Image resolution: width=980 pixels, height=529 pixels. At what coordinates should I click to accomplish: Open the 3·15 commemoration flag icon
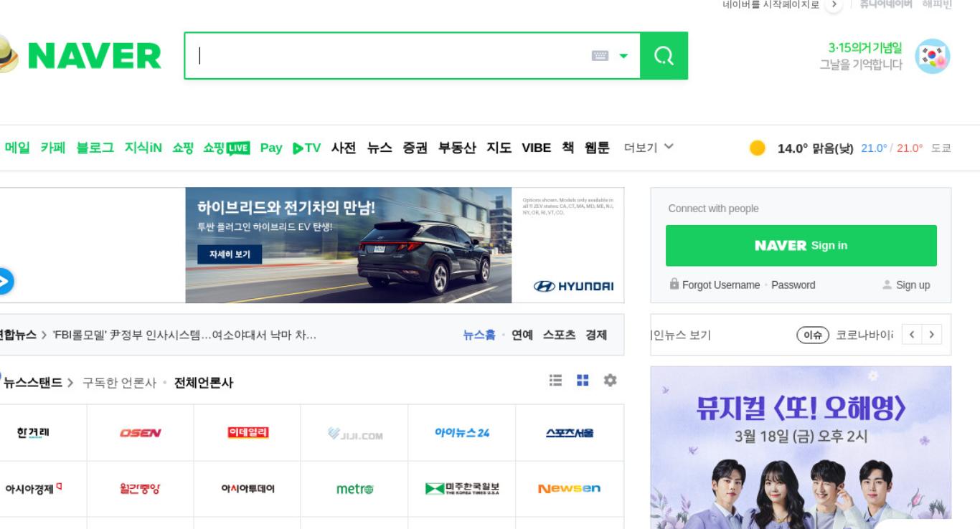[933, 56]
